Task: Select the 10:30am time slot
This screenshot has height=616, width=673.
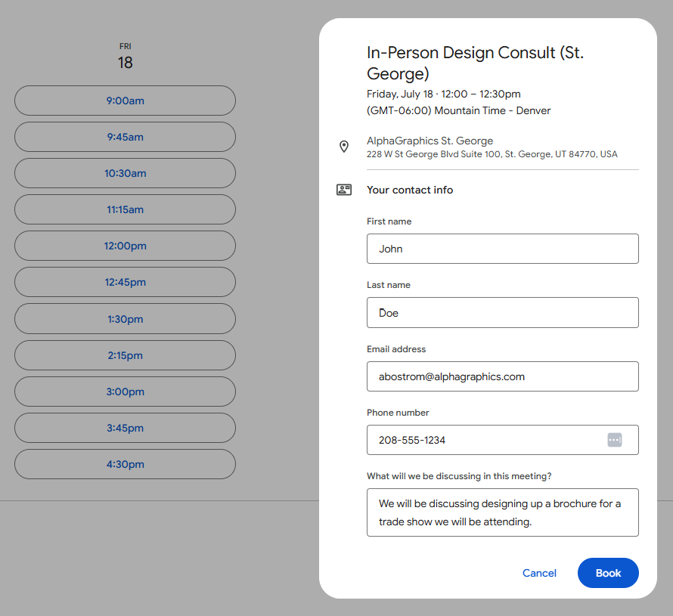Action: (125, 173)
